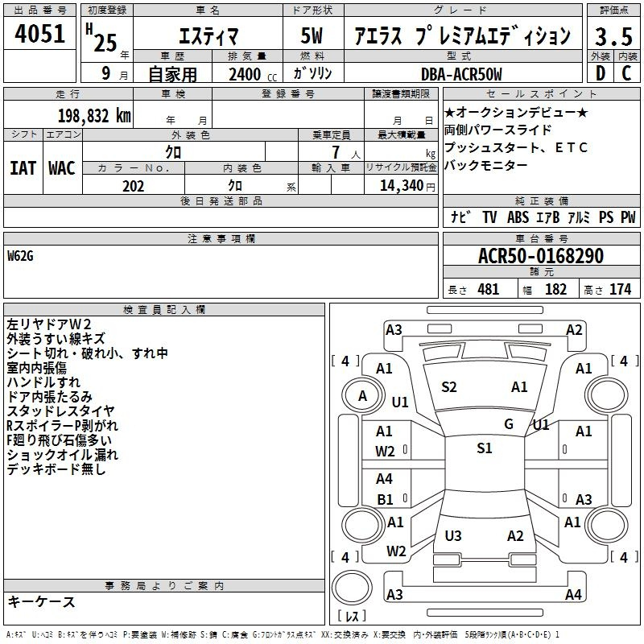Click the キーケース office notice text
Screen dimensions: 644x644
41,602
